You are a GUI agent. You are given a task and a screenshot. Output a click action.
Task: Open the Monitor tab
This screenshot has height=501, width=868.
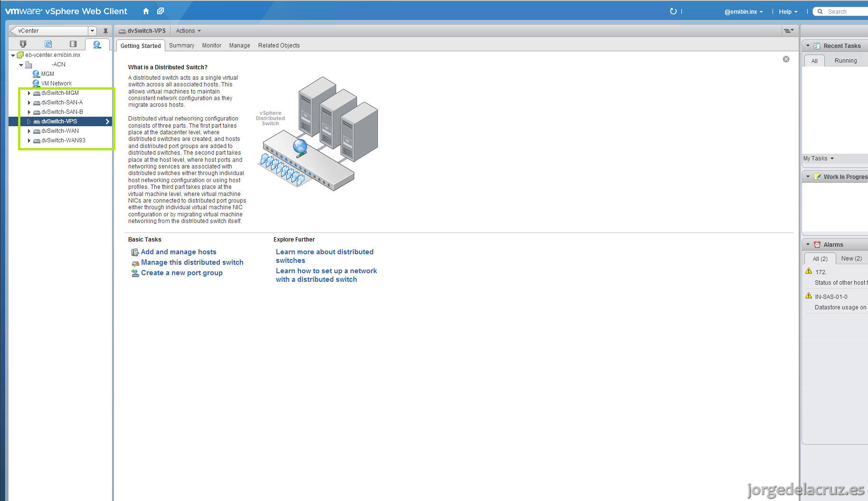(212, 46)
